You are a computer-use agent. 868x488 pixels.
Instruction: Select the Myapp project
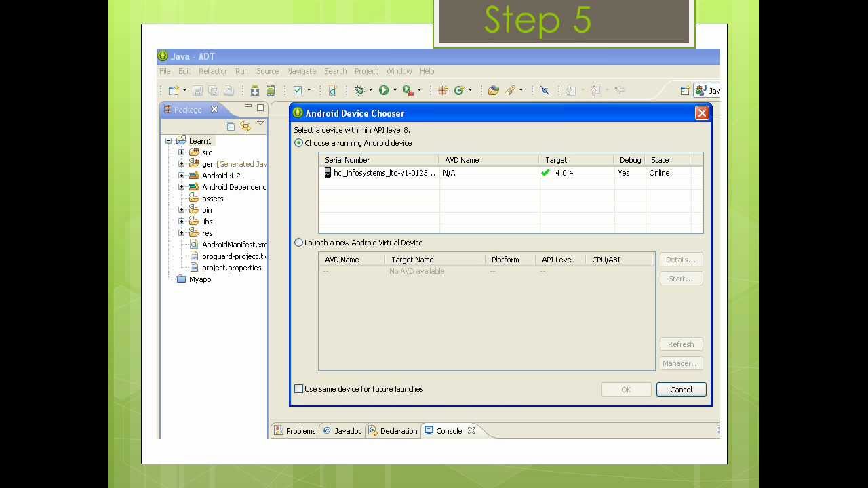point(193,279)
